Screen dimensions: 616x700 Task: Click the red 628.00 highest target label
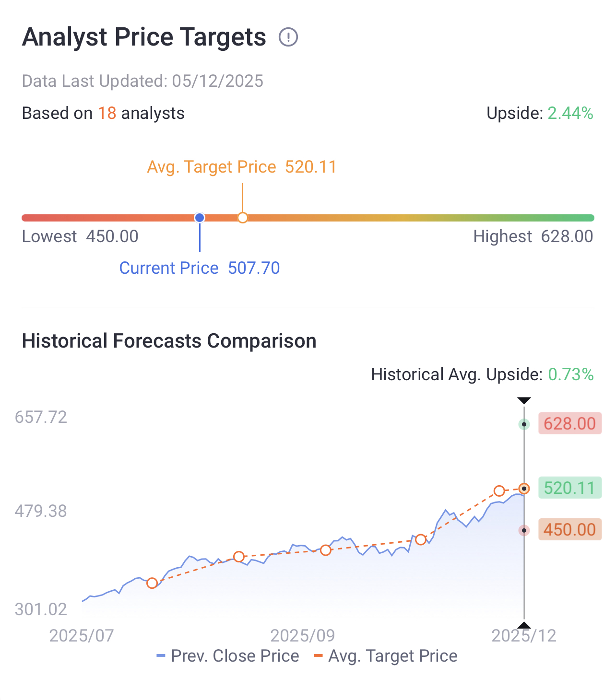point(569,424)
